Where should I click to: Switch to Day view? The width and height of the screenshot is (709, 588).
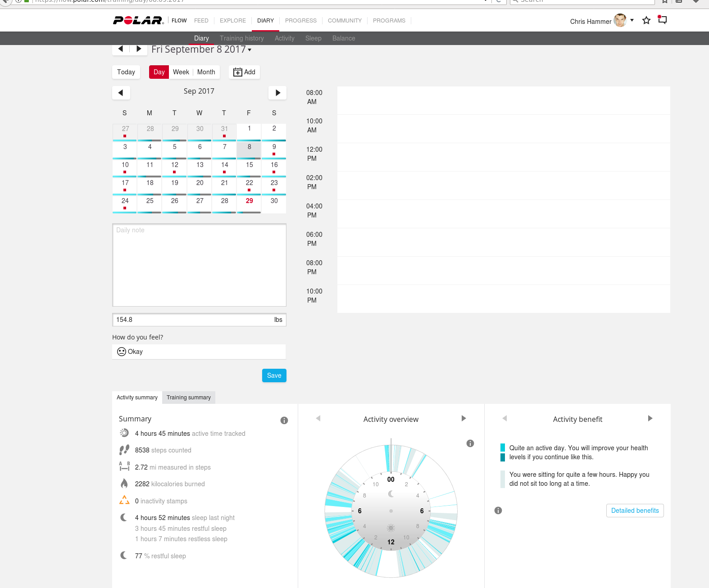[x=159, y=72]
